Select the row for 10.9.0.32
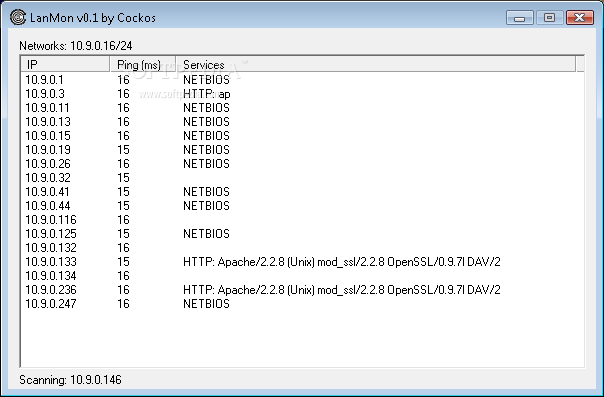Screen dimensions: 604x397 click(302, 178)
